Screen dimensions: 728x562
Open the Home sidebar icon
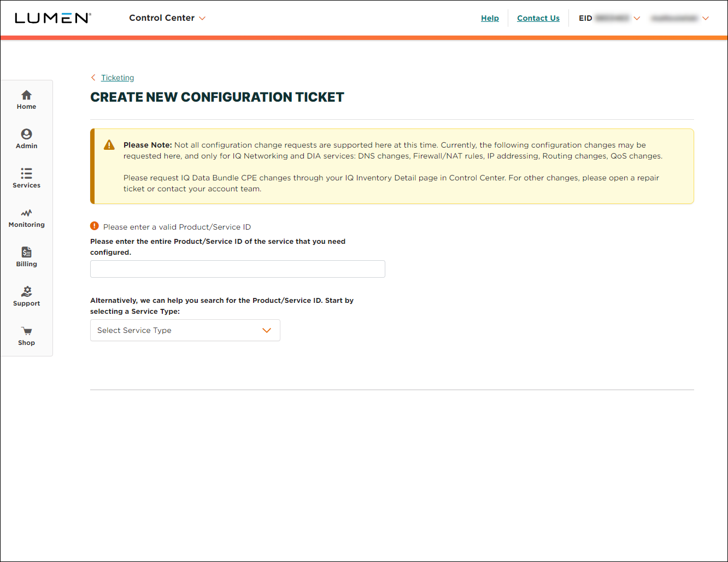click(x=26, y=95)
